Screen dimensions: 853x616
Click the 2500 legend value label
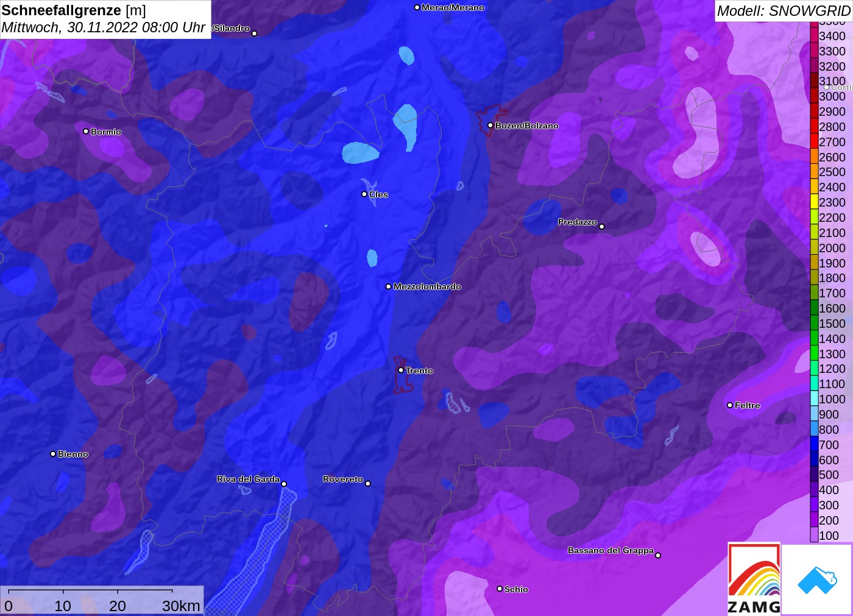click(x=832, y=172)
